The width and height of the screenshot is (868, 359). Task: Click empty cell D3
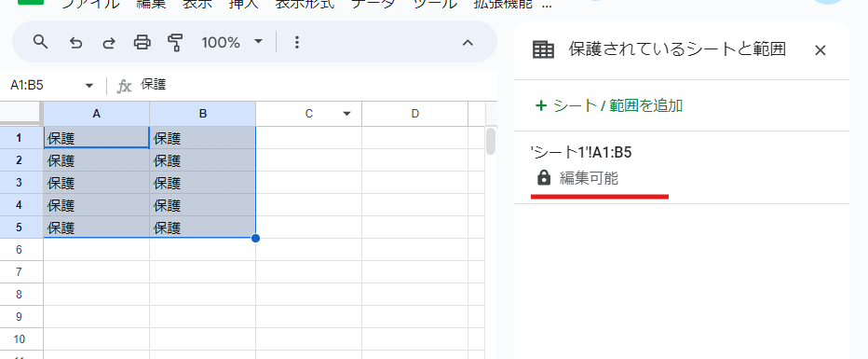415,182
